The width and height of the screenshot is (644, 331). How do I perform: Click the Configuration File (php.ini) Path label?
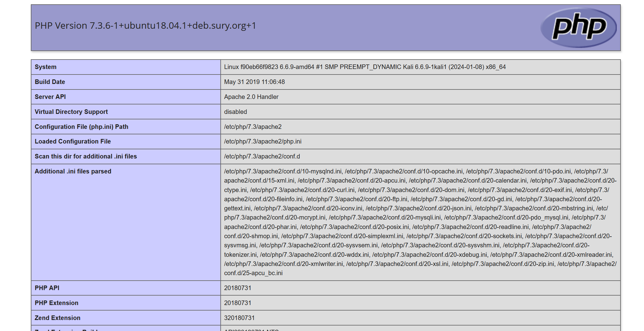click(x=81, y=127)
